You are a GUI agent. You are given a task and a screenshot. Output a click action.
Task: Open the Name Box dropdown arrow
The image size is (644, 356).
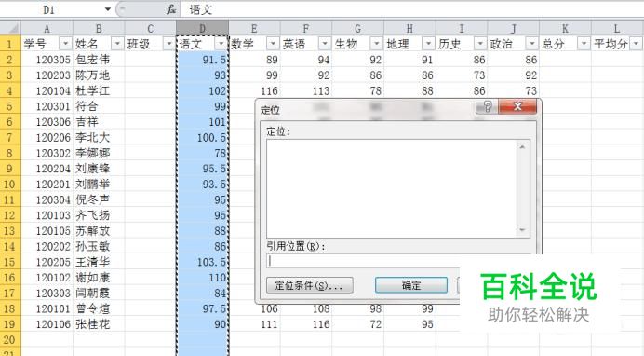108,9
